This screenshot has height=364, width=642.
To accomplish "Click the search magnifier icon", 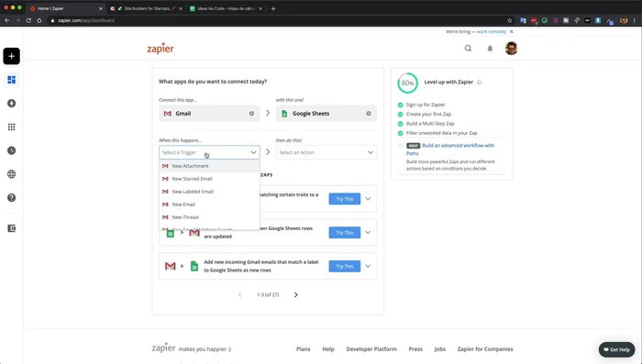I will tap(468, 49).
